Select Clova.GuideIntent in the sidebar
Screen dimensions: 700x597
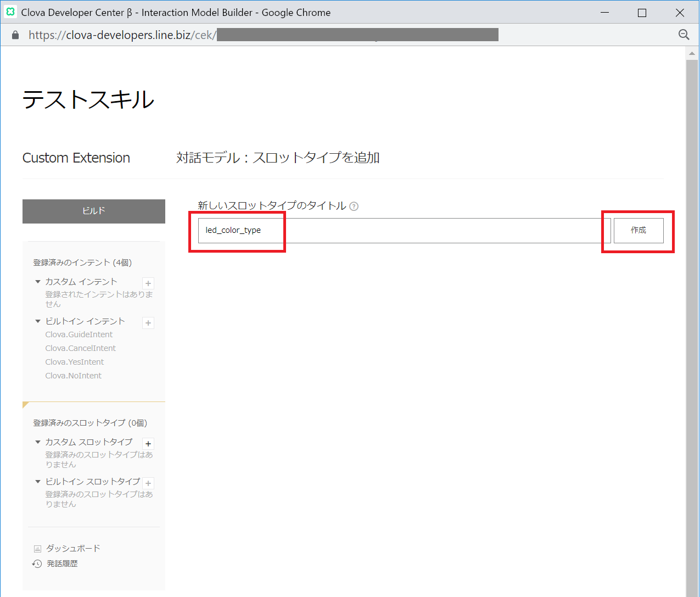[x=79, y=334]
